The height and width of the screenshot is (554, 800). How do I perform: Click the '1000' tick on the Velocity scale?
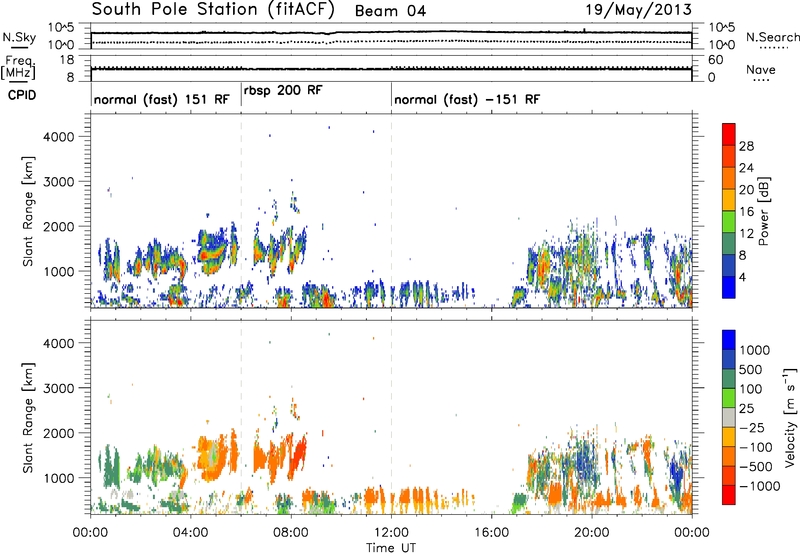pos(755,350)
